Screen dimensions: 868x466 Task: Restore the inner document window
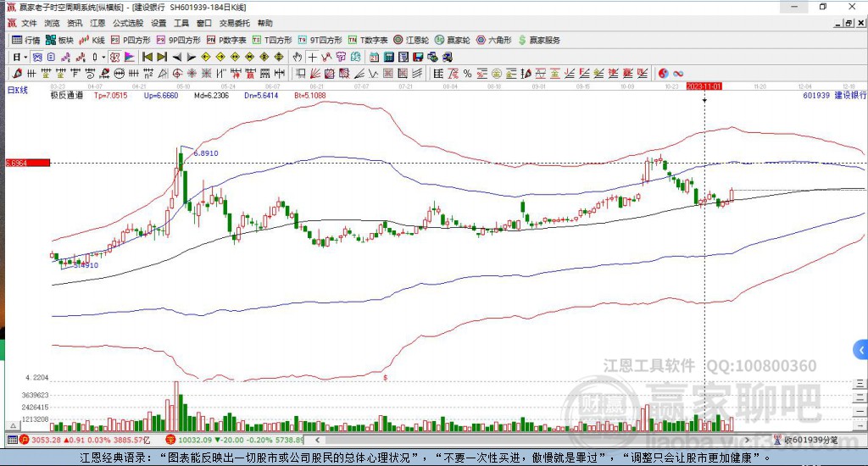[849, 23]
